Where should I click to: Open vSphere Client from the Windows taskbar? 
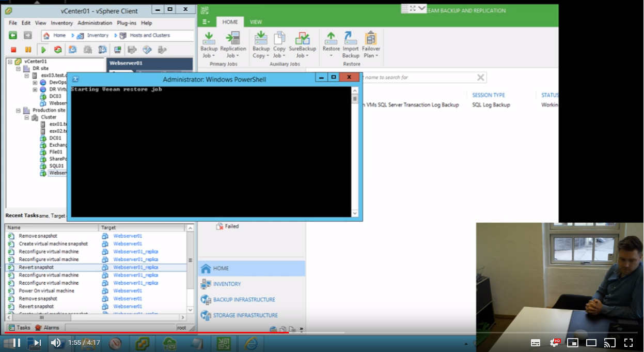coord(143,343)
